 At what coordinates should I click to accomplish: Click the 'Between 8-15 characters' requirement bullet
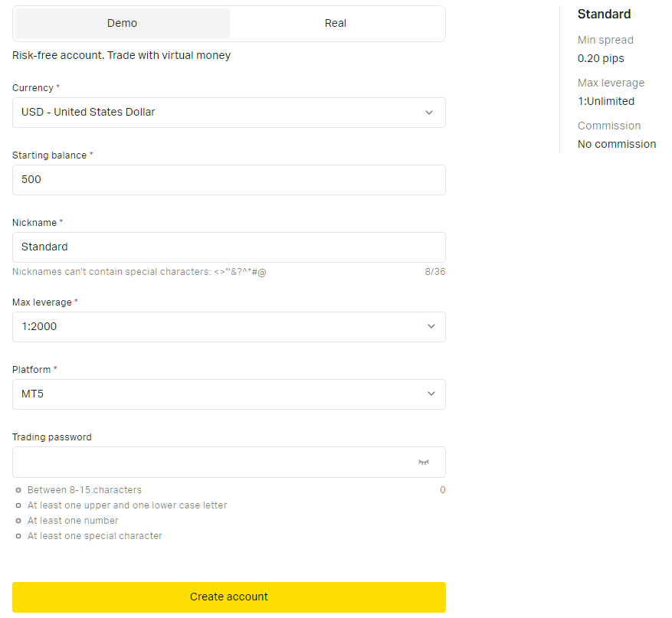(84, 490)
